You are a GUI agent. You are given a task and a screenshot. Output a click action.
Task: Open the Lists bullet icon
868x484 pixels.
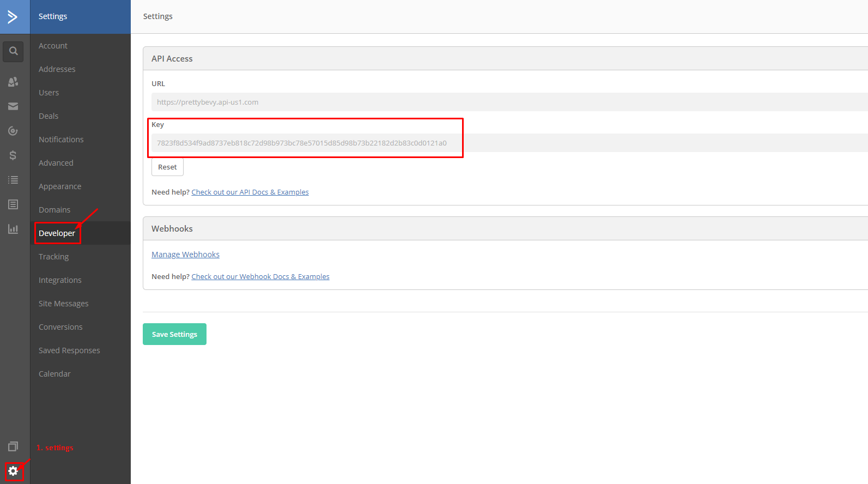[13, 180]
